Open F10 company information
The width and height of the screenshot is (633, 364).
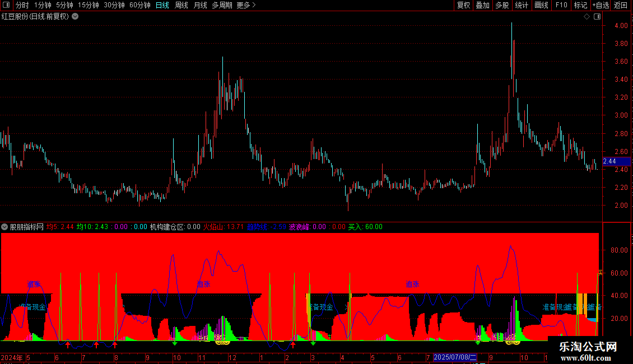pos(561,5)
